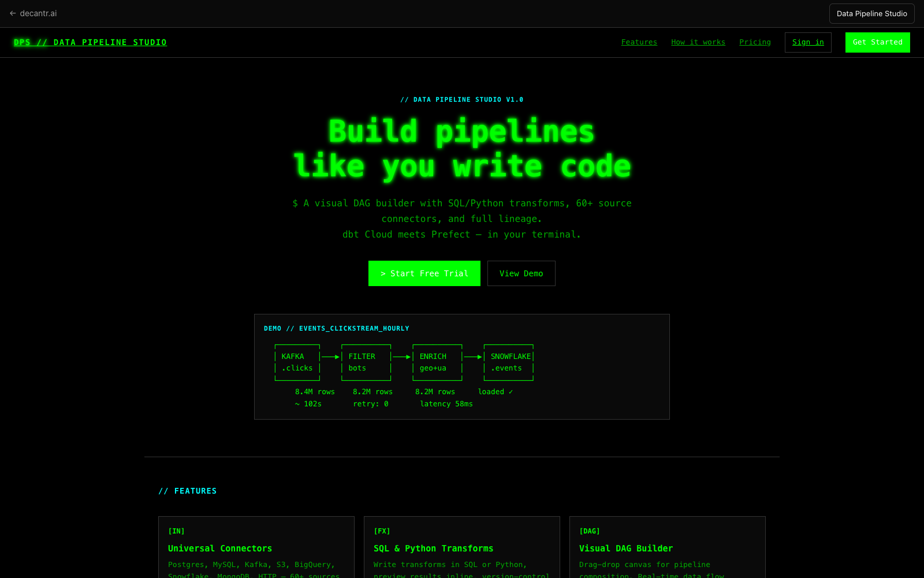Click the 'Build pipelines like you write code' headline
Screen dimensions: 924x578
[462, 149]
